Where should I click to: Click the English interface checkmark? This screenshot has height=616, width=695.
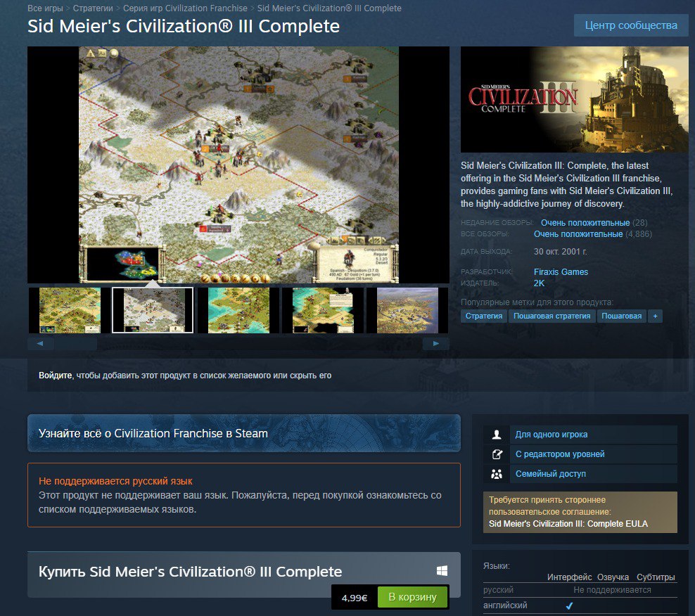click(570, 605)
